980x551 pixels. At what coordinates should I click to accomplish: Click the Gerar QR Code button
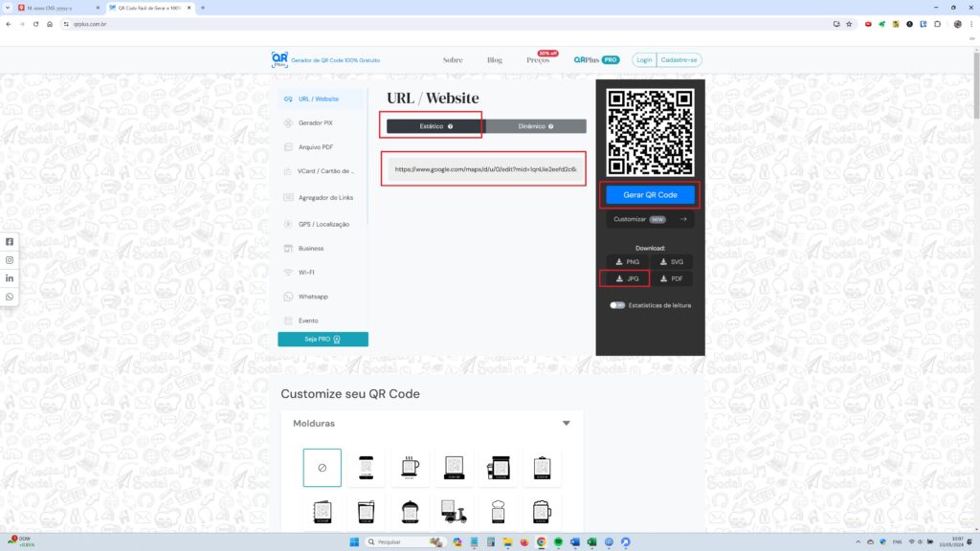coord(650,195)
